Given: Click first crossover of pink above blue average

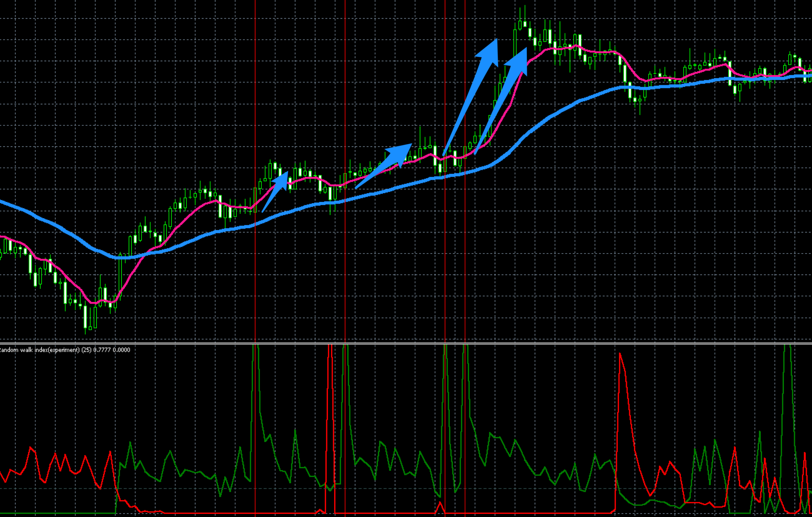Looking at the screenshot, I should click(146, 254).
